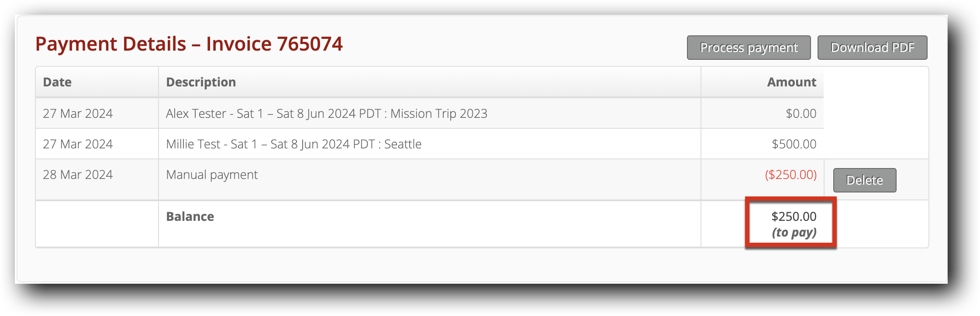The width and height of the screenshot is (980, 316).
Task: Select the Date column header
Action: coord(57,82)
